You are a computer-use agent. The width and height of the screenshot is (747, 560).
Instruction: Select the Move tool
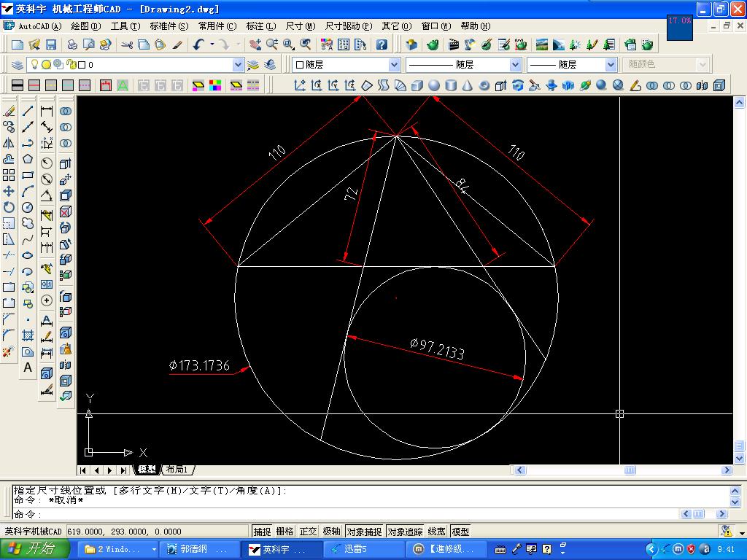9,191
